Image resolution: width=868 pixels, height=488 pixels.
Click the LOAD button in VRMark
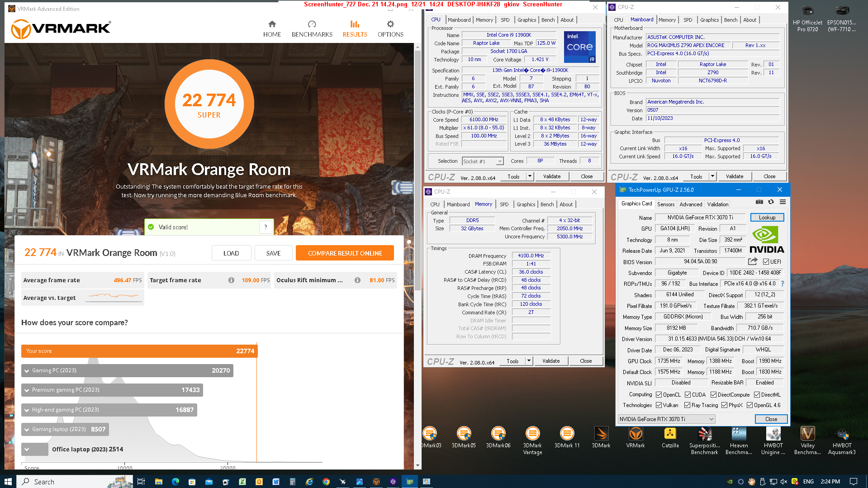(x=231, y=253)
